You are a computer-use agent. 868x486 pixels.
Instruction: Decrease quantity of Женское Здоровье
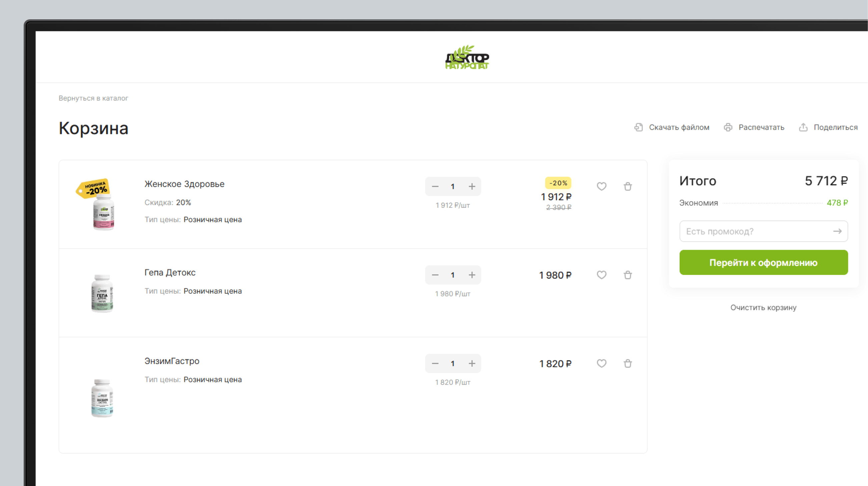point(435,186)
